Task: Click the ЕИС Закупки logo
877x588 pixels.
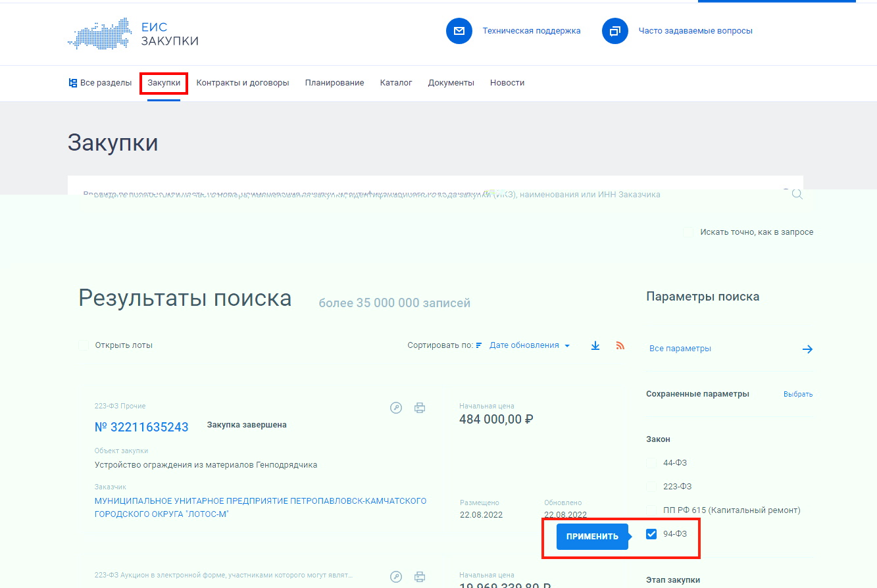Action: (x=133, y=34)
